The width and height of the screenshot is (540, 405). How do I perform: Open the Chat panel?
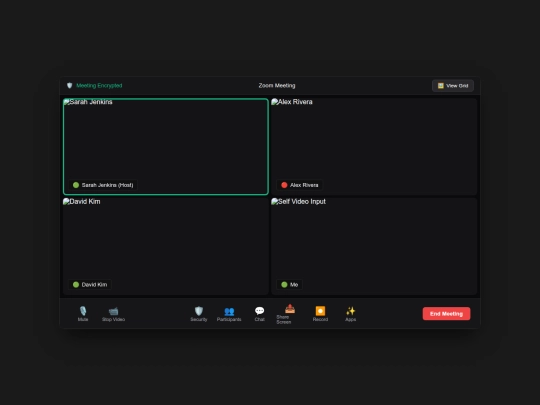tap(259, 314)
